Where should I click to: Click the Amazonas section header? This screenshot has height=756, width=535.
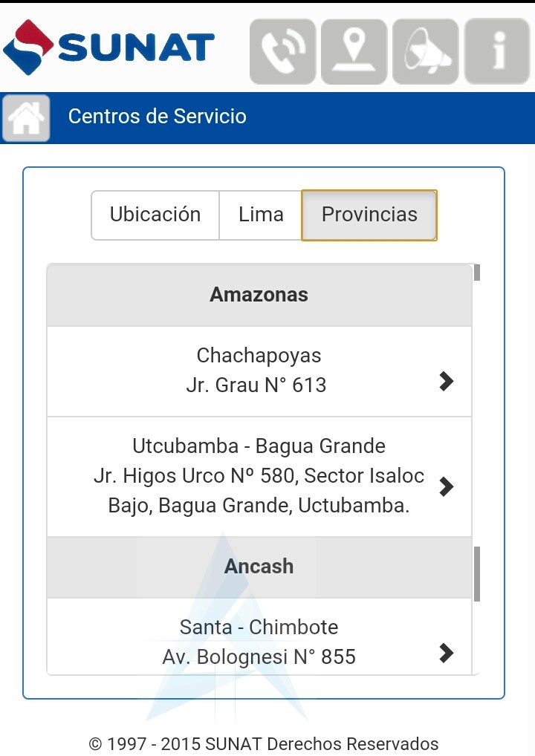(259, 295)
